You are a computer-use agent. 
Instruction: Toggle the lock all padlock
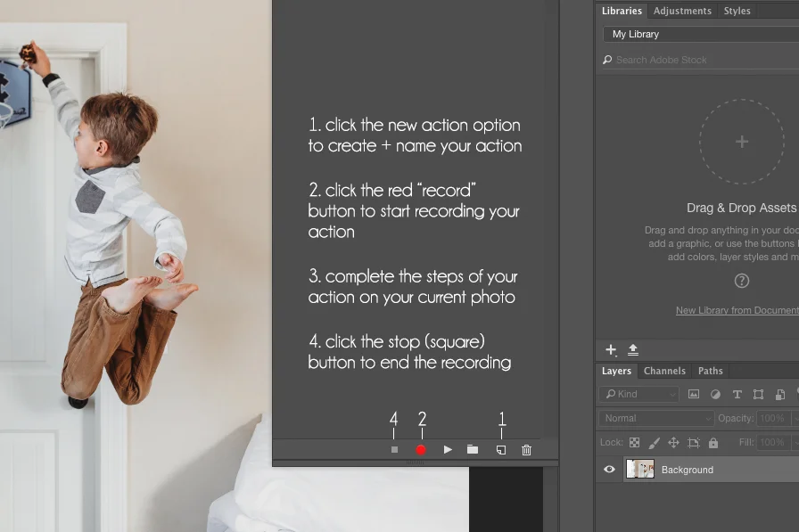tap(713, 442)
